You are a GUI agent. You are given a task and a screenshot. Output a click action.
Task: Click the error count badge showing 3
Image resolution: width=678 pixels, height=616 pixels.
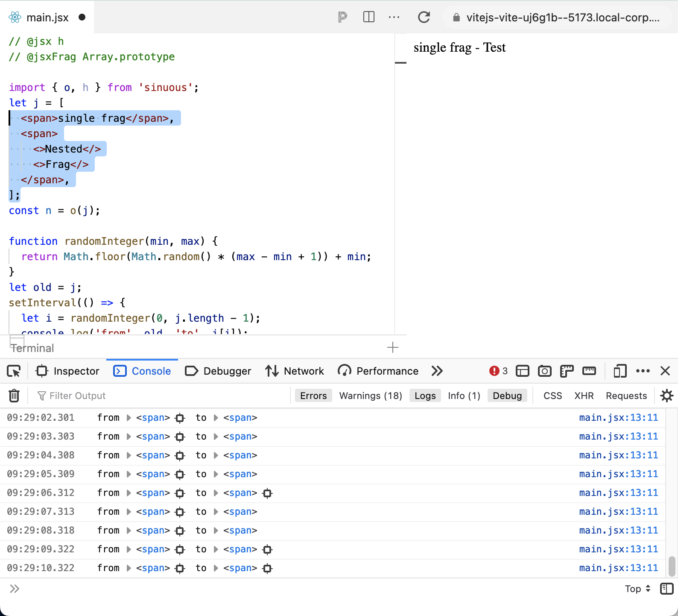pyautogui.click(x=499, y=371)
